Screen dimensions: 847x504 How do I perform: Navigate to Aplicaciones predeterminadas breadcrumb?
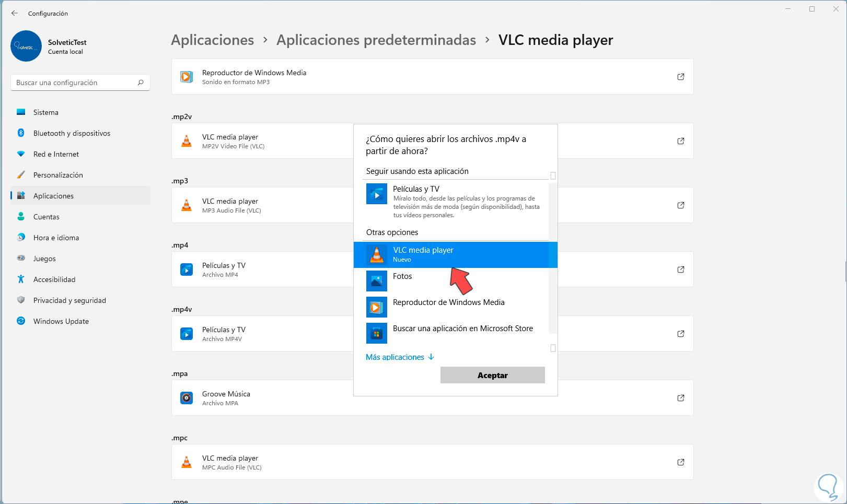[376, 40]
